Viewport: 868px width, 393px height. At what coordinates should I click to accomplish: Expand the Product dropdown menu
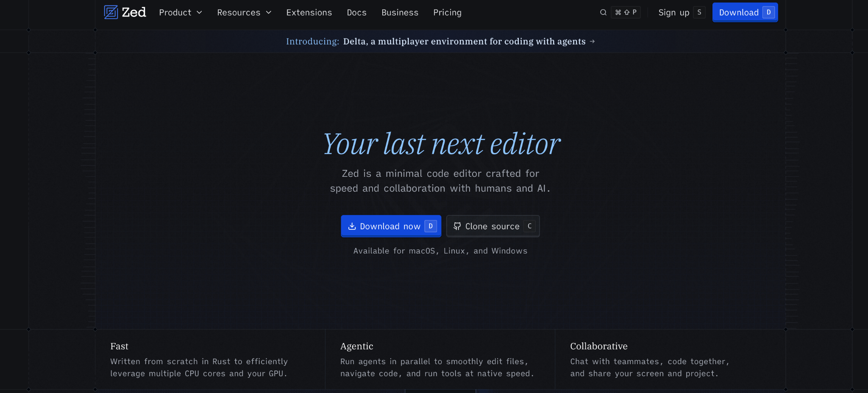tap(181, 13)
